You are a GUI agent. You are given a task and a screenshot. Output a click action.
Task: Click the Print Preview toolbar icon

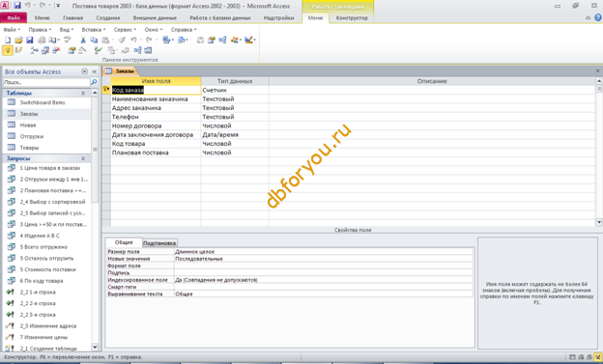(53, 40)
